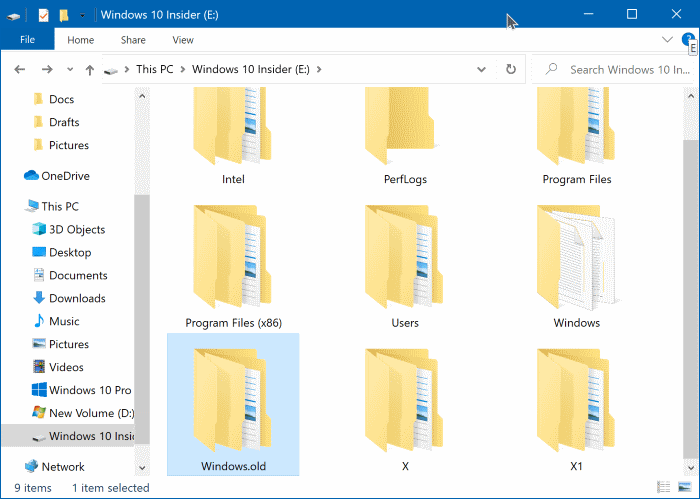Select Windows 10 Pro drive
700x499 pixels.
click(82, 390)
